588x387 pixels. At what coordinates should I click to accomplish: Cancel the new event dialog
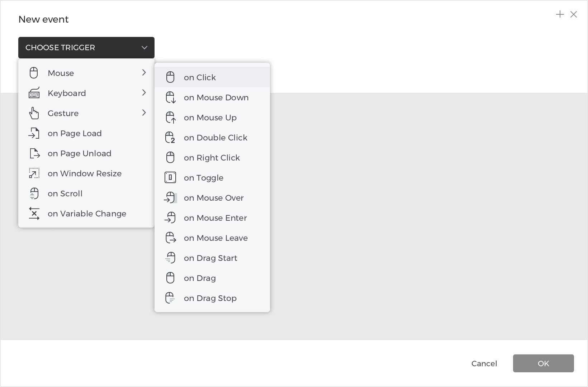(x=484, y=363)
